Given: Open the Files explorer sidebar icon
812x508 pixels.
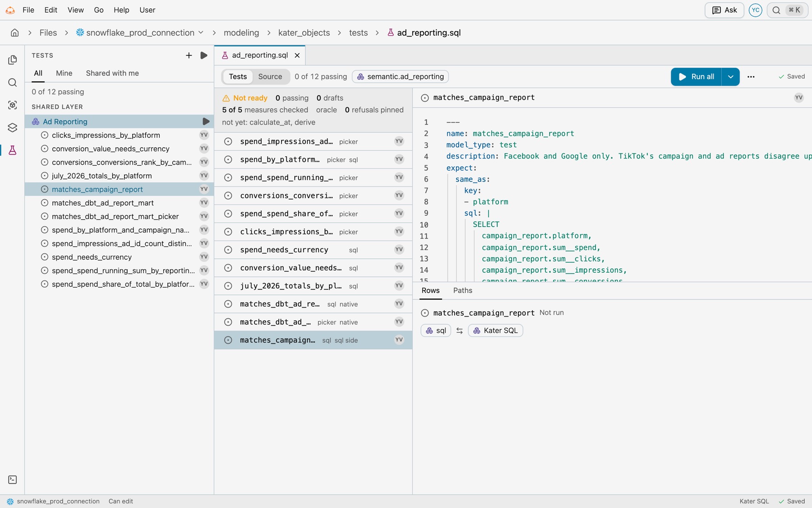Looking at the screenshot, I should [13, 60].
